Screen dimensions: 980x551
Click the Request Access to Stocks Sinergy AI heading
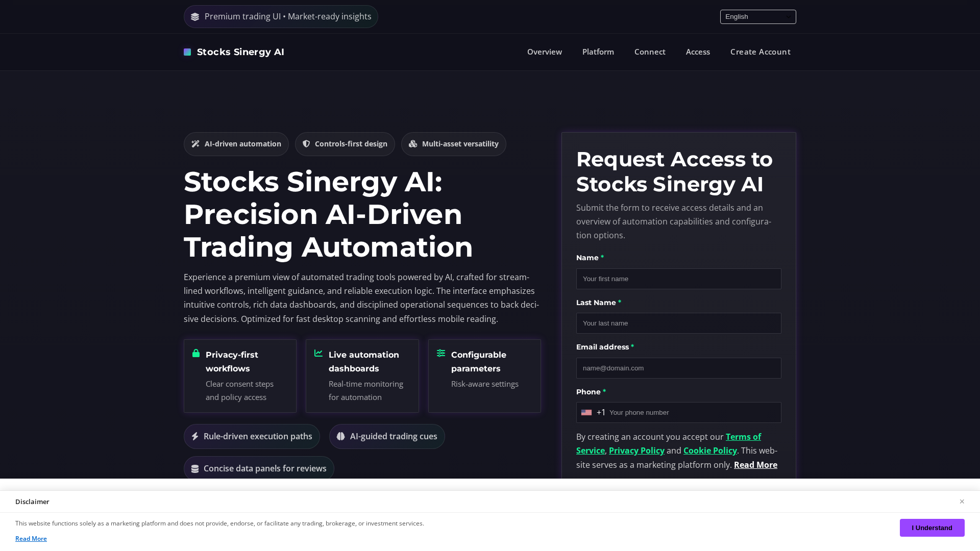[674, 172]
